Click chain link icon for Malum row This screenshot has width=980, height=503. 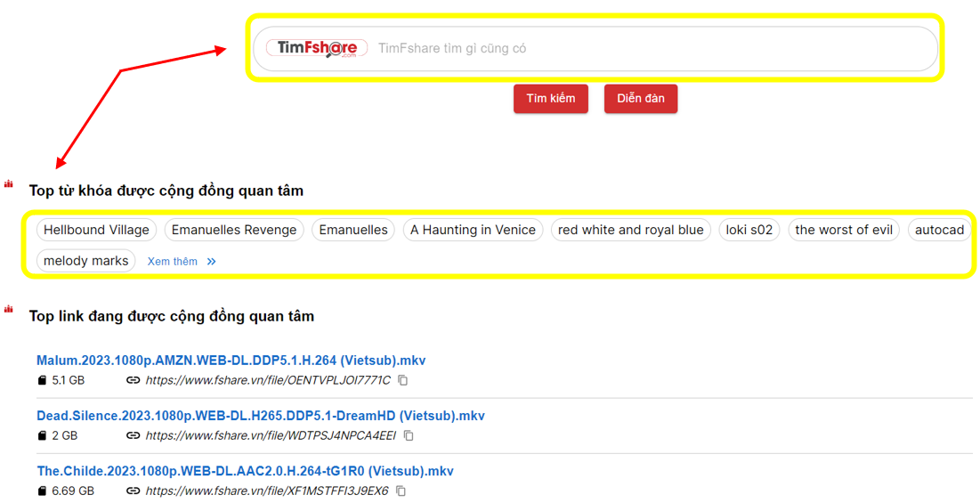pos(134,380)
